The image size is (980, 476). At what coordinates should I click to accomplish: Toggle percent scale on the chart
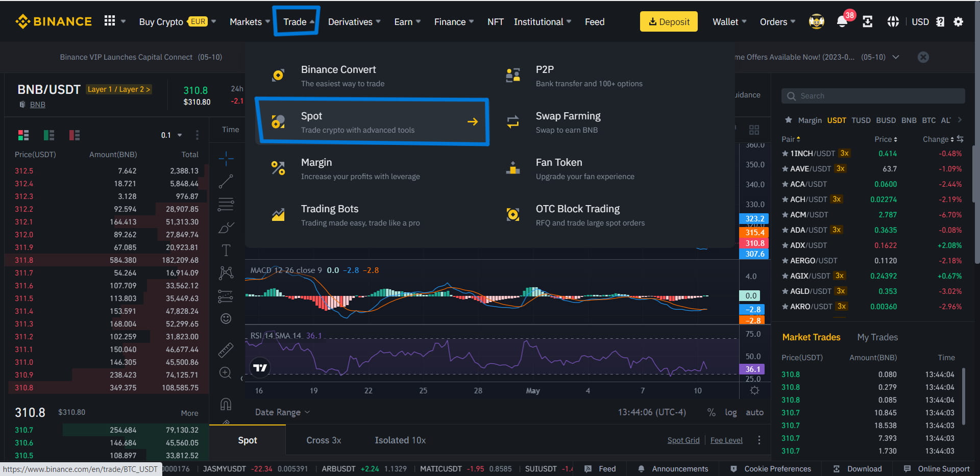coord(711,412)
